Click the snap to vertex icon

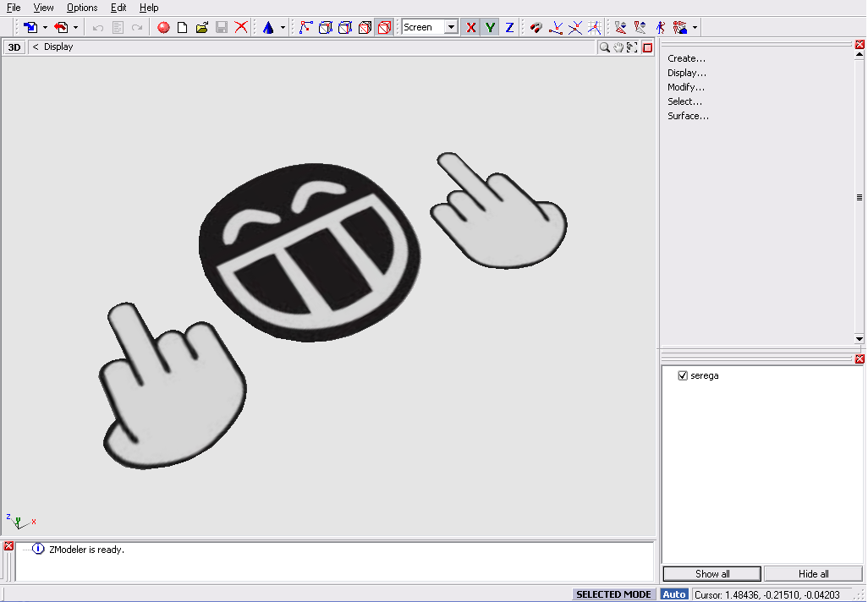[x=556, y=27]
